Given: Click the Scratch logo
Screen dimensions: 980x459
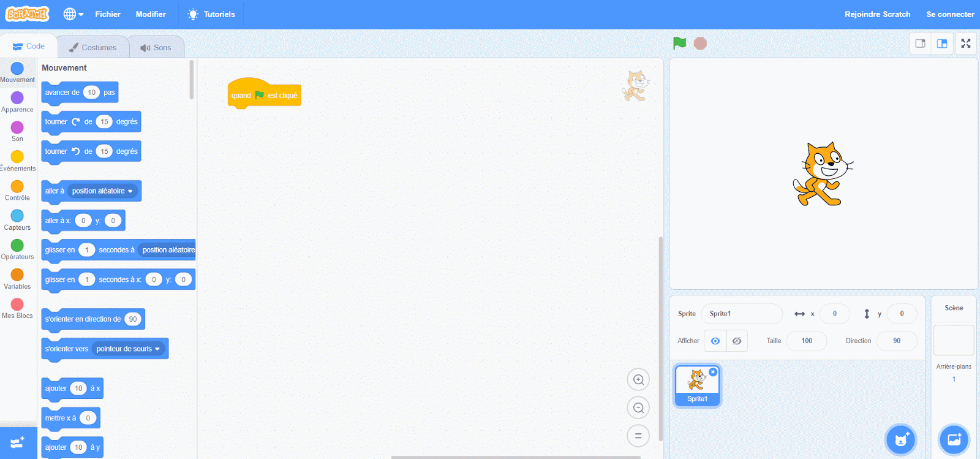Looking at the screenshot, I should tap(27, 13).
